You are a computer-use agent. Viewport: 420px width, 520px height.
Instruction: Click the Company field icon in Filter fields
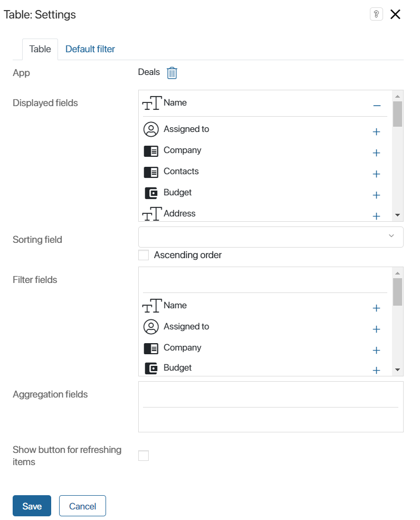(x=151, y=348)
